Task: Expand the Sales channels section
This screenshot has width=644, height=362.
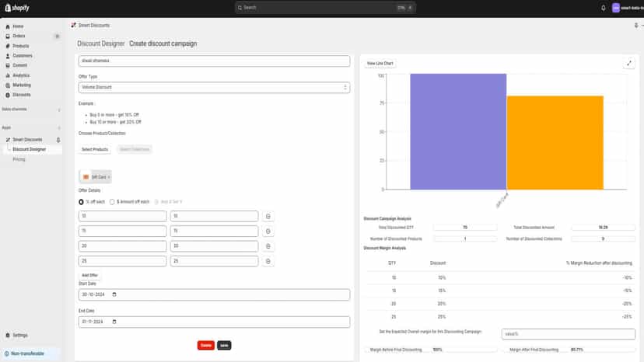Action: pos(59,110)
